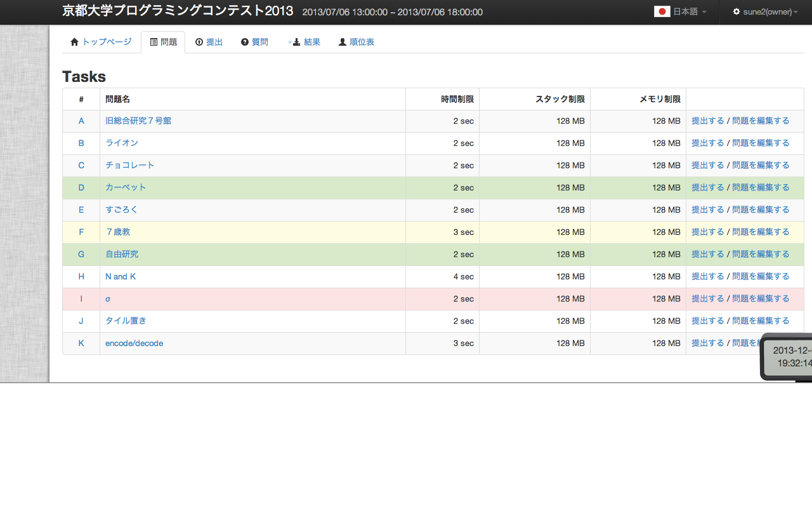The width and height of the screenshot is (812, 508).
Task: Go to the トップページ tab
Action: click(101, 42)
